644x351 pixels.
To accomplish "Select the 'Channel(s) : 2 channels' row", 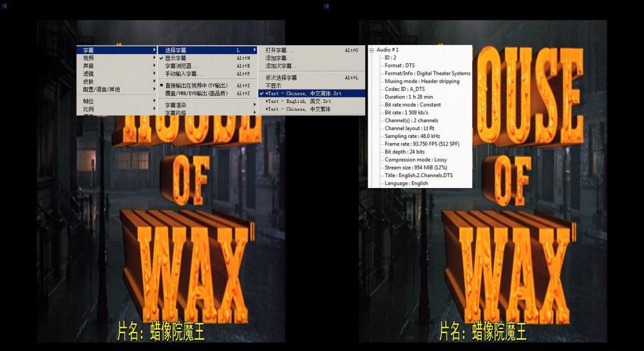I will coord(411,120).
